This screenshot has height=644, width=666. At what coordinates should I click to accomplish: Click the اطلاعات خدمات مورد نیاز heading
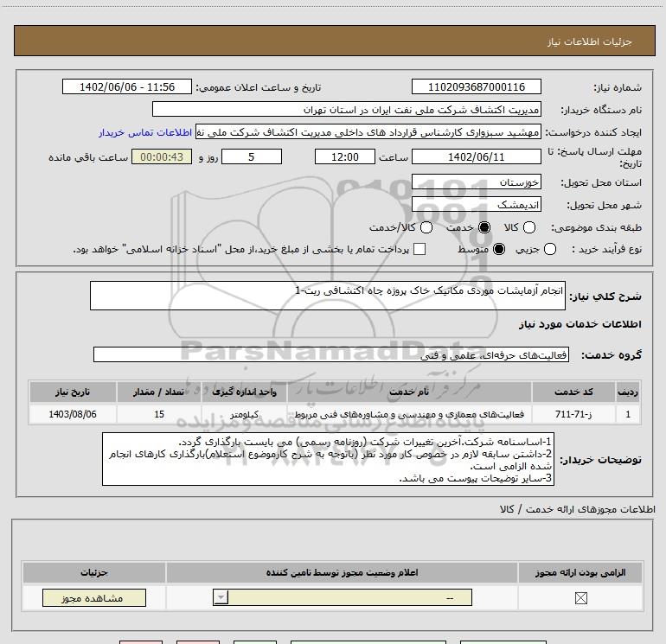tap(580, 324)
